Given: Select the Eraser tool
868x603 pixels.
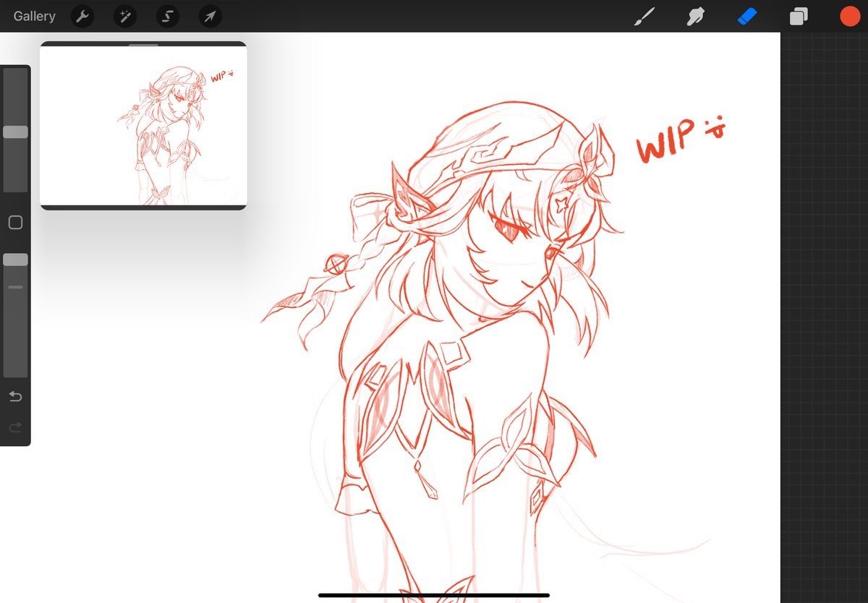Looking at the screenshot, I should click(746, 16).
